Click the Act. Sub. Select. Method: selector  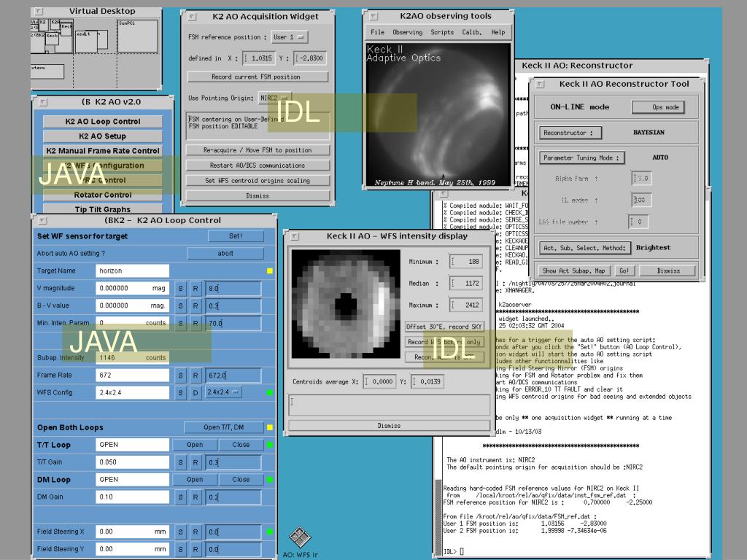(x=585, y=248)
